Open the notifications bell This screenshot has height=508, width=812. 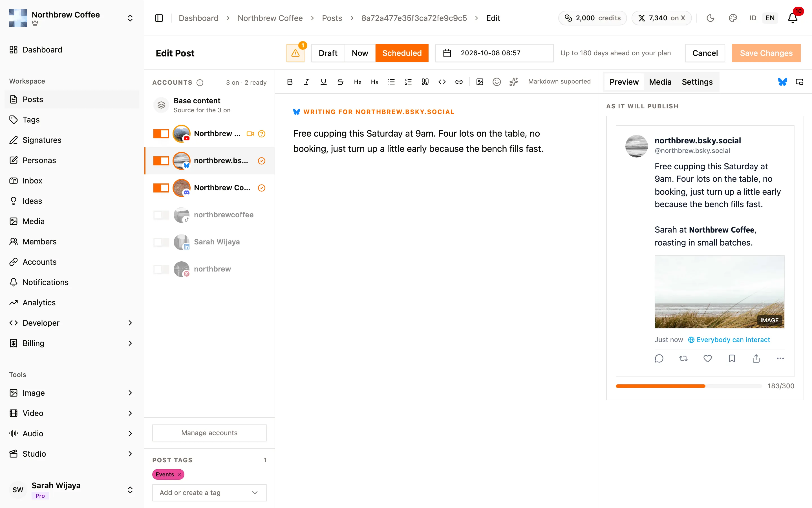pos(793,18)
